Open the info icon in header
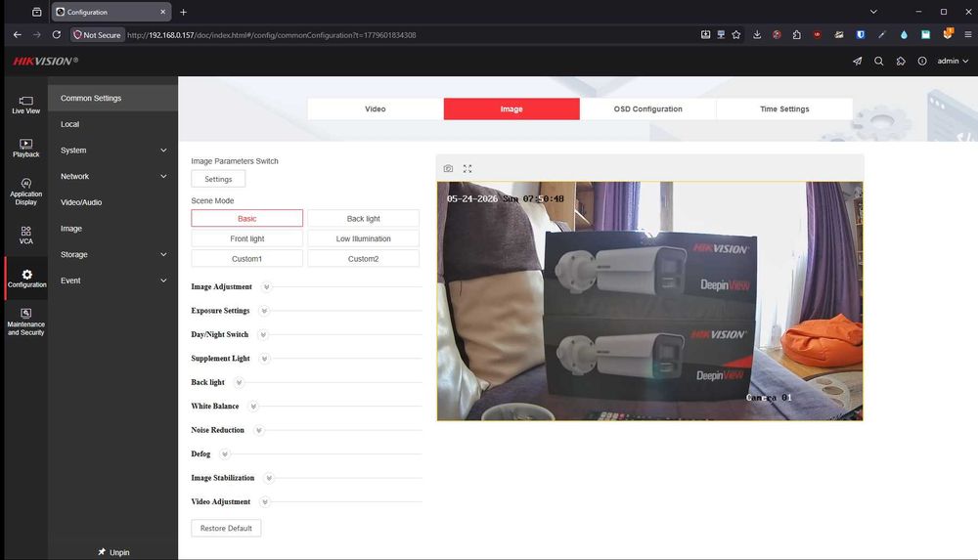The height and width of the screenshot is (560, 978). click(922, 62)
